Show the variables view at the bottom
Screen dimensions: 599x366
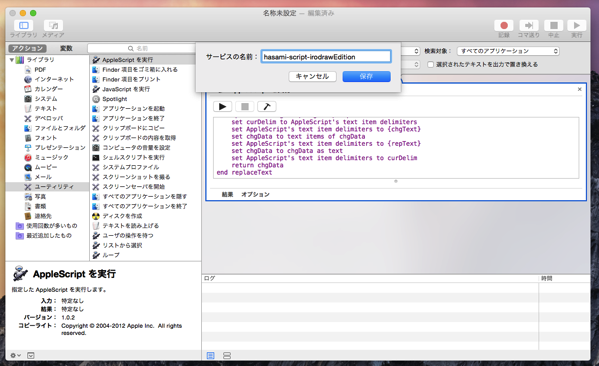point(227,355)
